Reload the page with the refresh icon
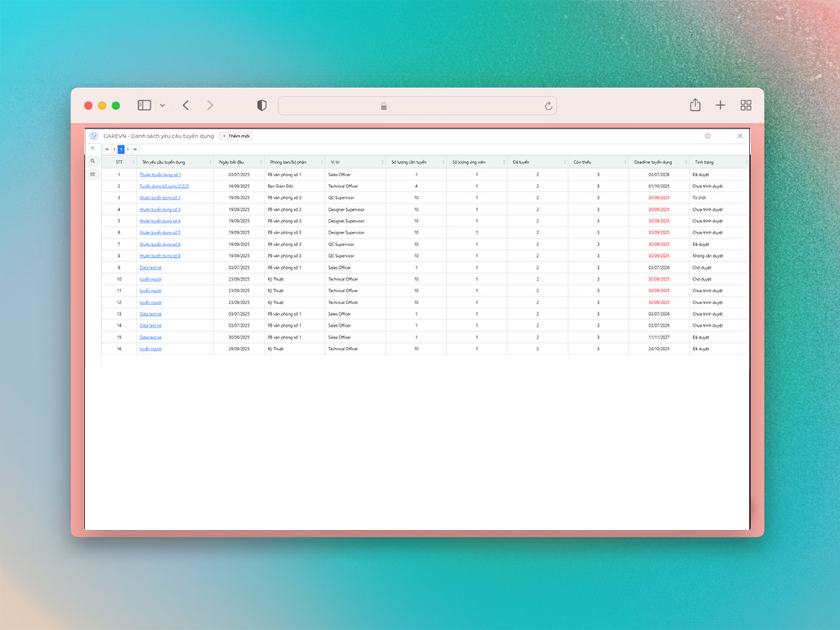The image size is (840, 630). tap(549, 106)
